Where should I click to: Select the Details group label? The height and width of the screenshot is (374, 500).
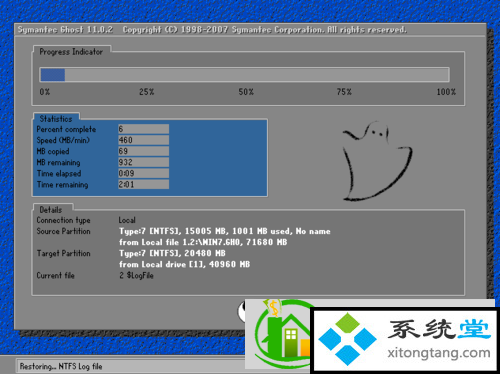pos(51,210)
